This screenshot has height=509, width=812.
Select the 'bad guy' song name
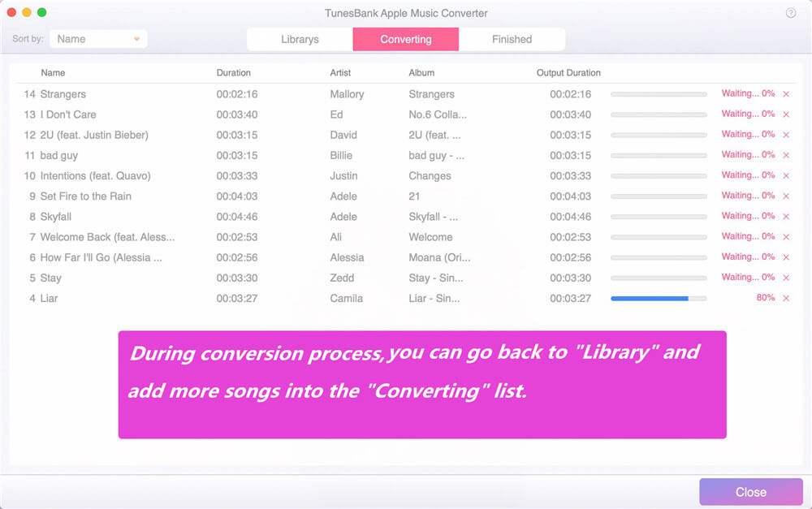pyautogui.click(x=59, y=155)
